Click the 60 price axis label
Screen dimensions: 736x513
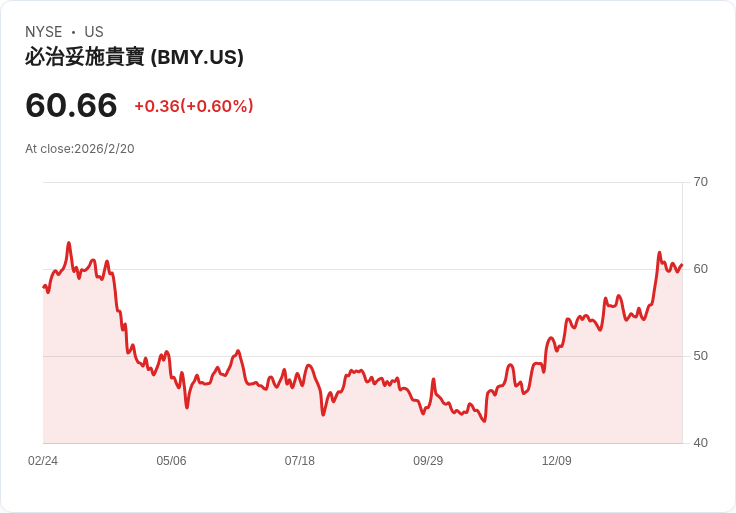tap(700, 269)
